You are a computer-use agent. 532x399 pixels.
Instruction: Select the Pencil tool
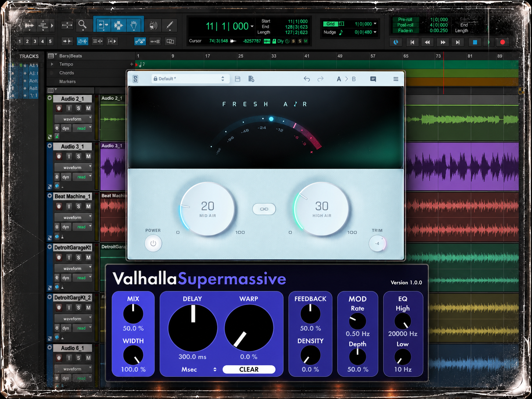click(x=170, y=25)
